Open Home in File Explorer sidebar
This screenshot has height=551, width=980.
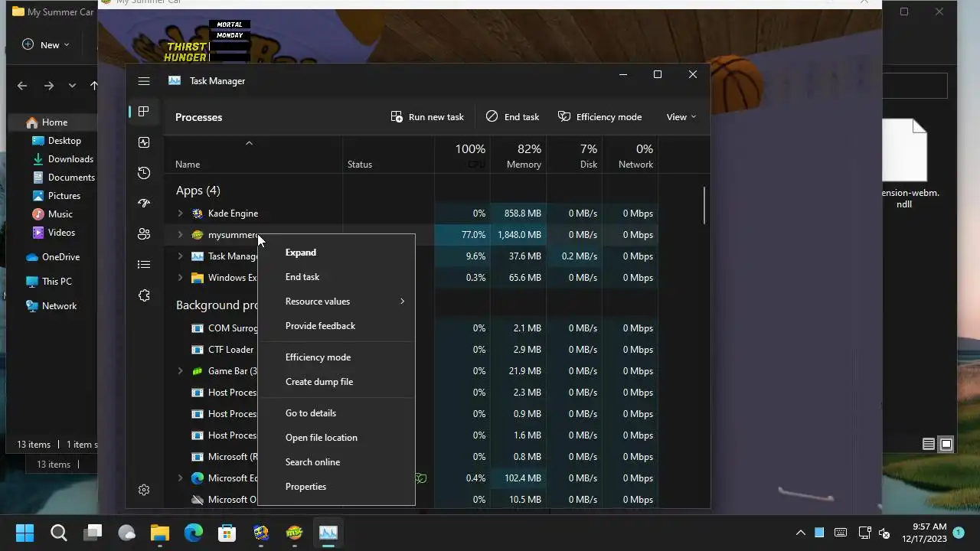(x=54, y=122)
